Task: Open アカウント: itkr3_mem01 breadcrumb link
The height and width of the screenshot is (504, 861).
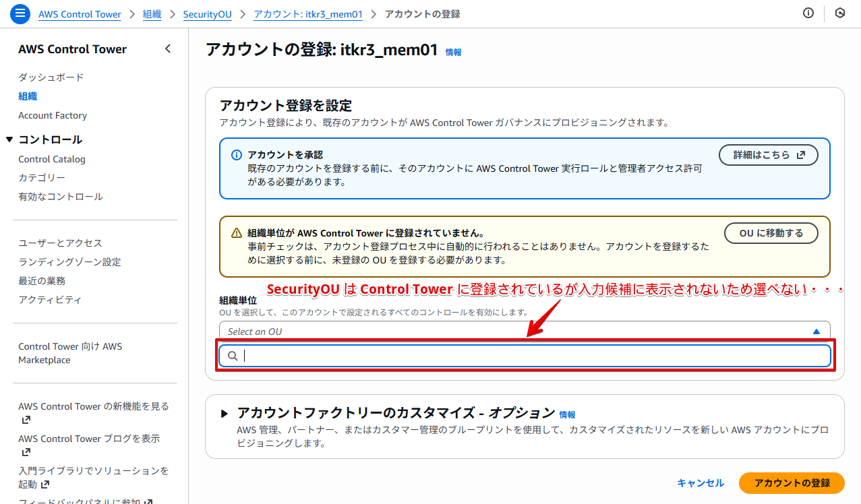Action: pos(308,14)
